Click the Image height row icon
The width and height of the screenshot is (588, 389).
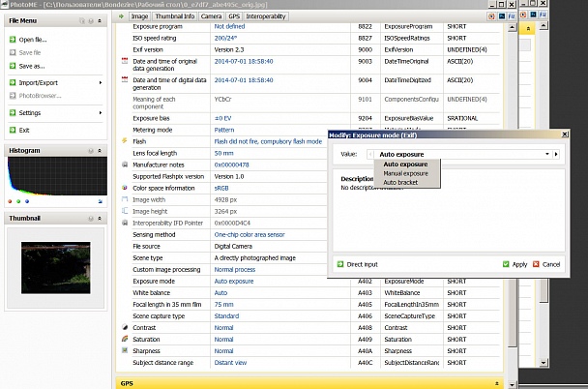(x=125, y=211)
